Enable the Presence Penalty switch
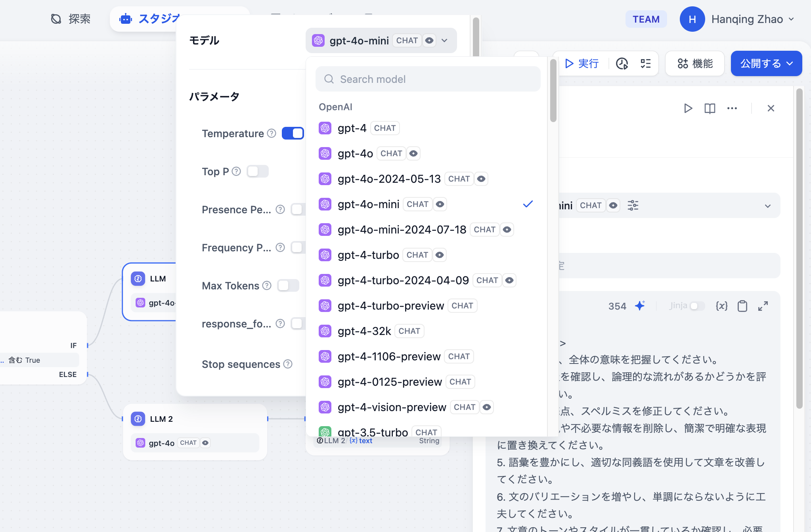Screen dimensions: 811x532 (x=298, y=209)
